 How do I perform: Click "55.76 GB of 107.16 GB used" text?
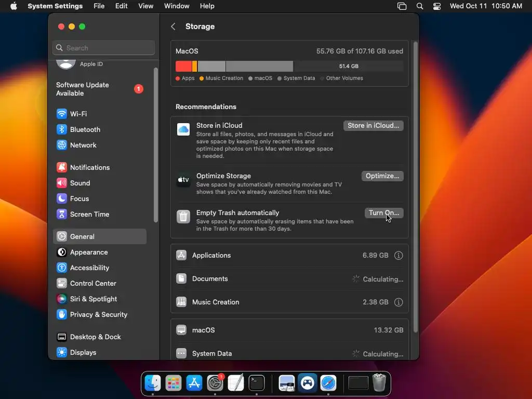(360, 51)
